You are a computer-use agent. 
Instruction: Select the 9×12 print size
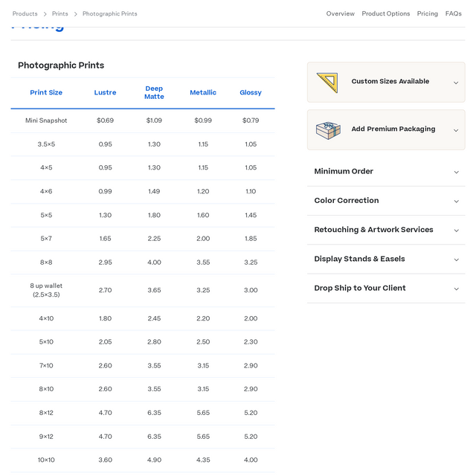click(46, 437)
